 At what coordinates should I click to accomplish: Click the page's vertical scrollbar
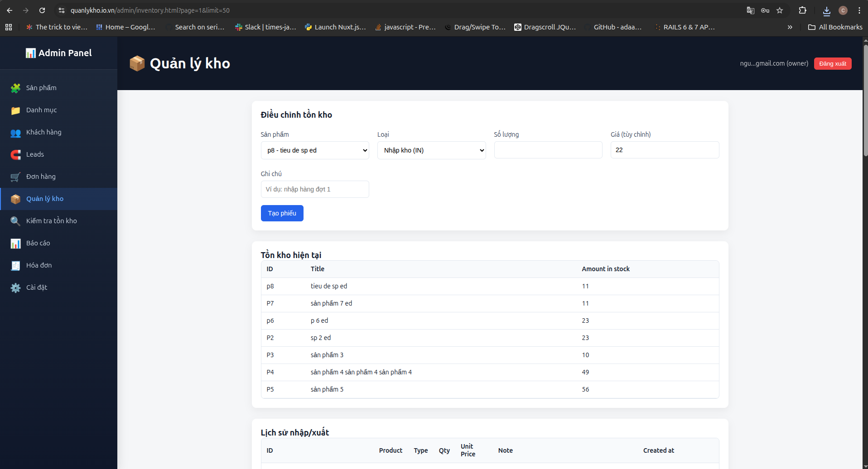pyautogui.click(x=865, y=100)
